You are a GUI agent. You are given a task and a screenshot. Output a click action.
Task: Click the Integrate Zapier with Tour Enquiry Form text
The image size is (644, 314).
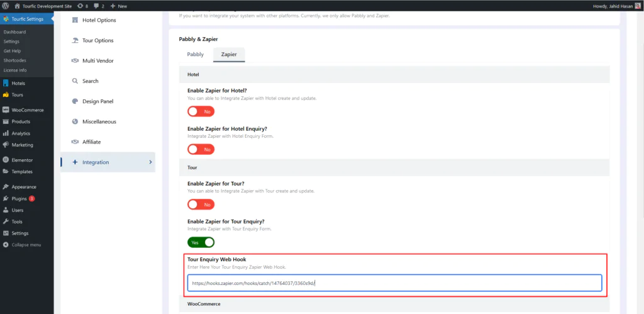[x=229, y=228]
